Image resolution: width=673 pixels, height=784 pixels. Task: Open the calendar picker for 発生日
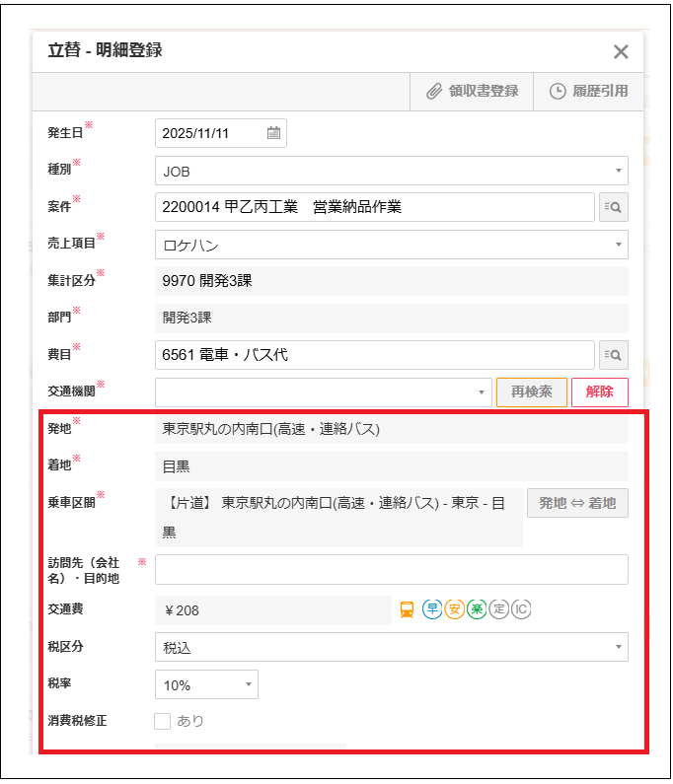click(x=273, y=133)
